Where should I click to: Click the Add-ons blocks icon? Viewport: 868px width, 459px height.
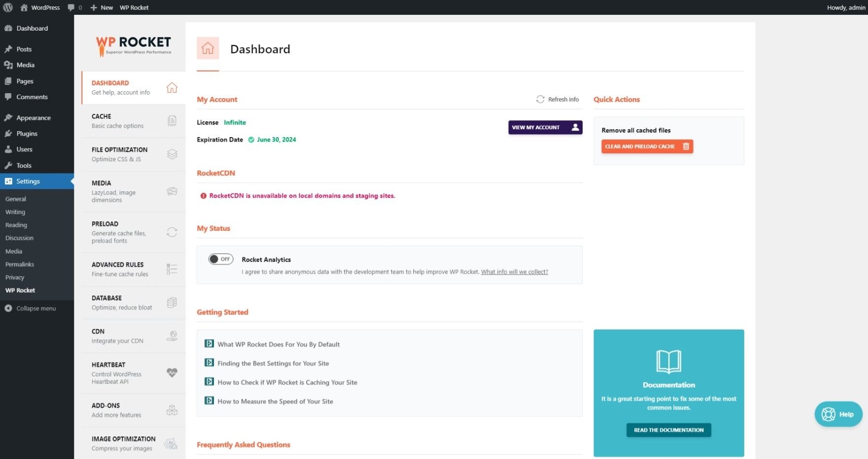[172, 410]
